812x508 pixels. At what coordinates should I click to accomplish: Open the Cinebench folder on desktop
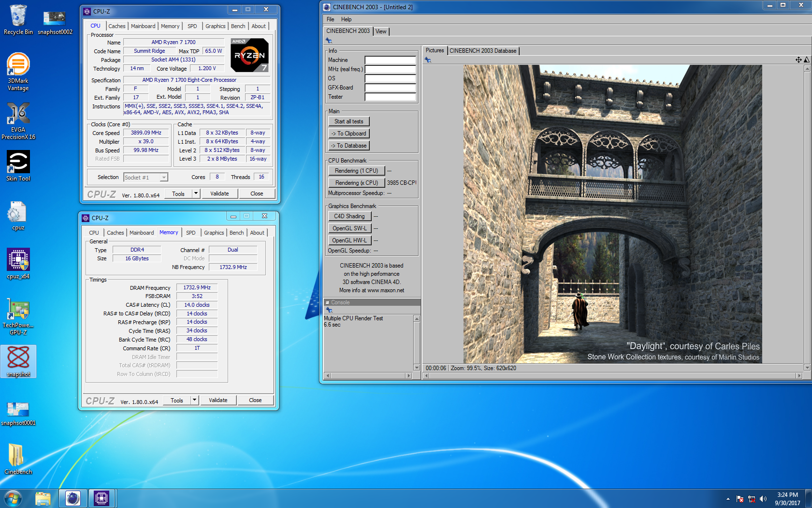pos(18,459)
